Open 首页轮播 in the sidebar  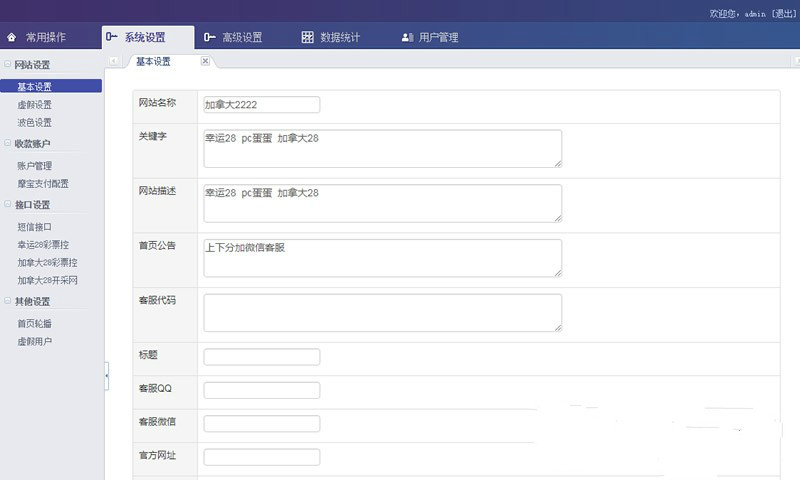[x=35, y=324]
